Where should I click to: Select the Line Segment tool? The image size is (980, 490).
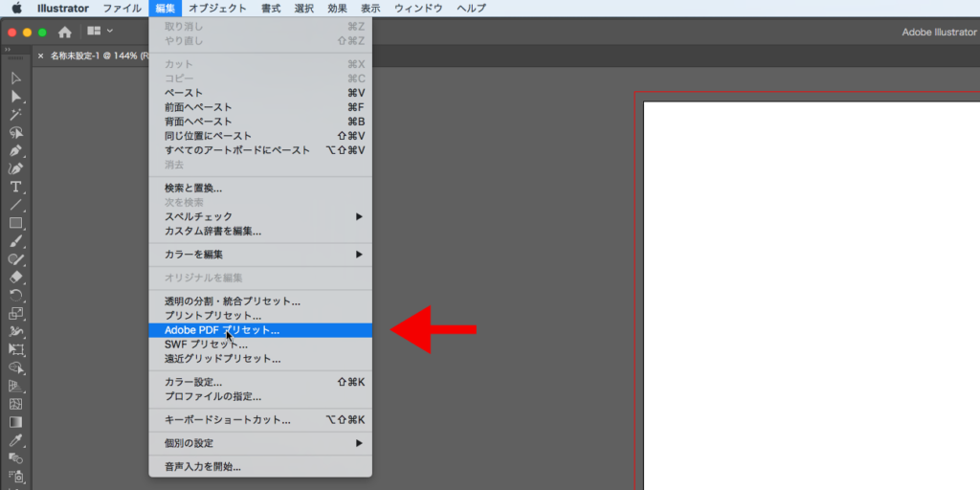(x=16, y=205)
